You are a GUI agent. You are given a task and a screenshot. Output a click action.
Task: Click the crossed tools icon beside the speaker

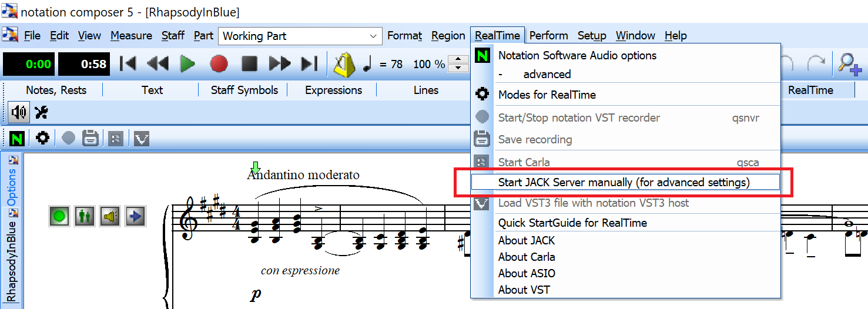coord(41,112)
